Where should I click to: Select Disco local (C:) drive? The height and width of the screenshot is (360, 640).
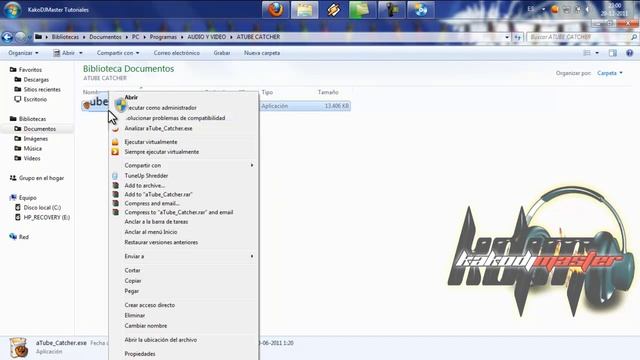coord(42,207)
